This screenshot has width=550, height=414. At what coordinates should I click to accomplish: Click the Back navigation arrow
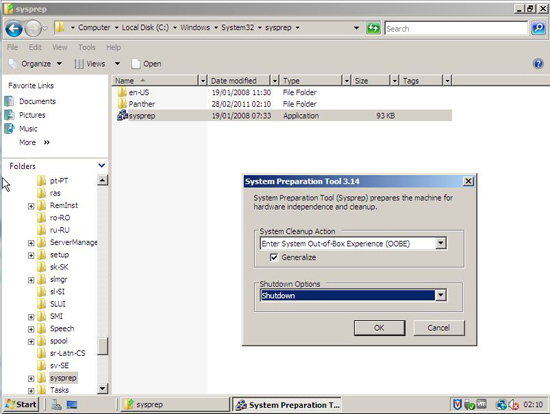click(14, 29)
